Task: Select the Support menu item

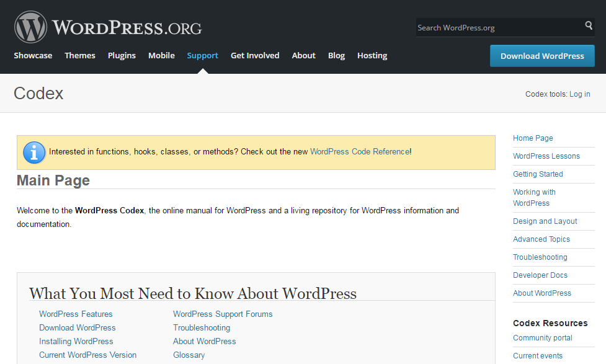Action: pos(202,56)
